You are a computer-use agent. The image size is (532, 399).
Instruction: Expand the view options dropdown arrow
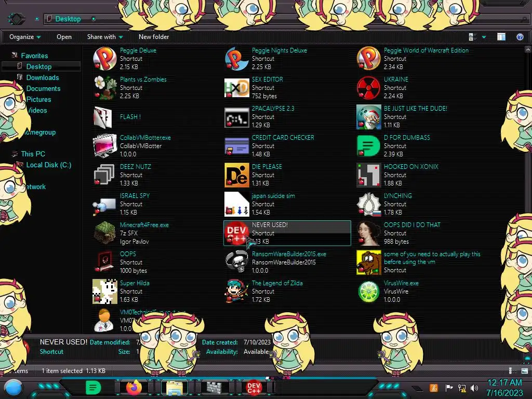coord(484,37)
